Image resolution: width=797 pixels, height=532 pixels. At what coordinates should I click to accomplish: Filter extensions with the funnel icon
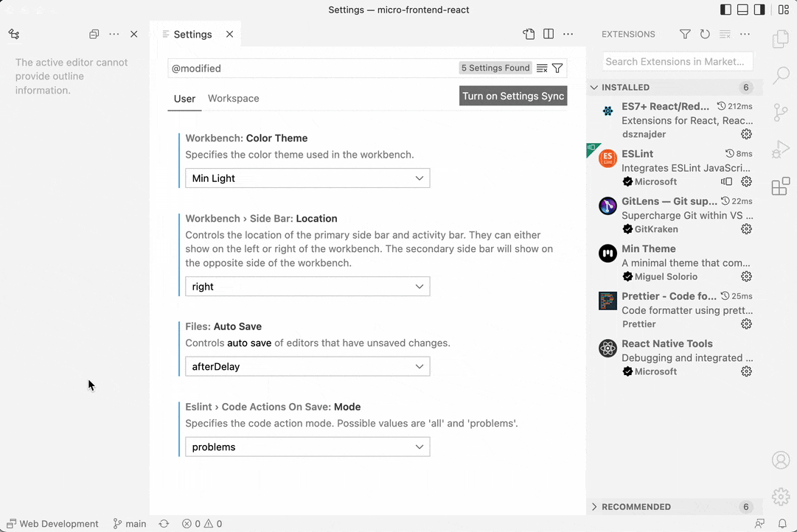click(685, 34)
